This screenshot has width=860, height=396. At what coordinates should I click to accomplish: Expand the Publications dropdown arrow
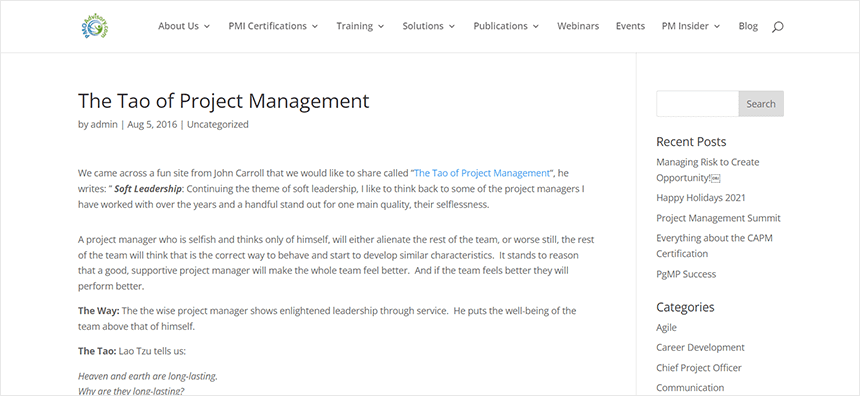pos(536,26)
